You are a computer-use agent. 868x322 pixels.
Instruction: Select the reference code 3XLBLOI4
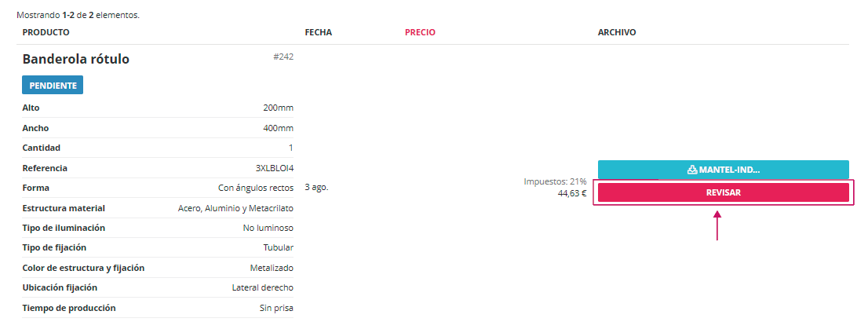tap(275, 168)
